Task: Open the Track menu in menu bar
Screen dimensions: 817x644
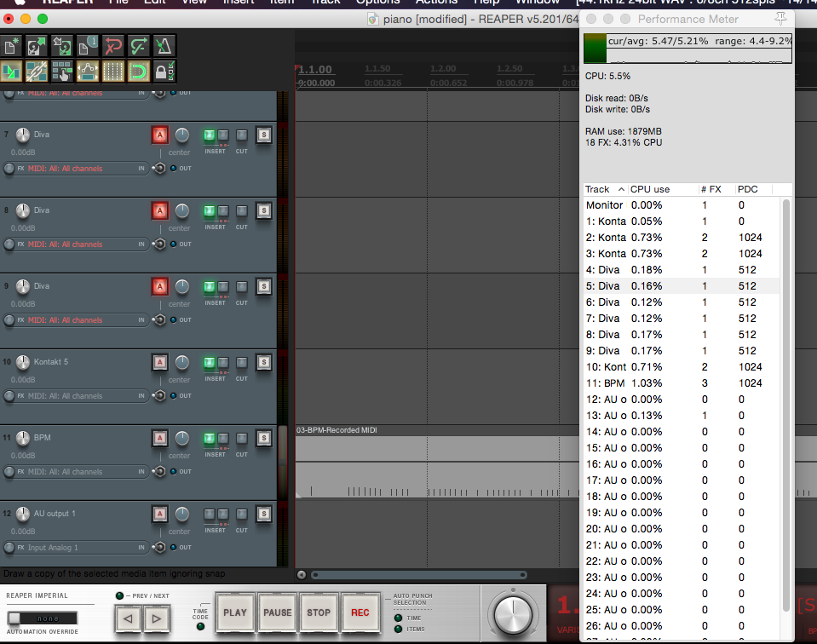Action: tap(326, 2)
